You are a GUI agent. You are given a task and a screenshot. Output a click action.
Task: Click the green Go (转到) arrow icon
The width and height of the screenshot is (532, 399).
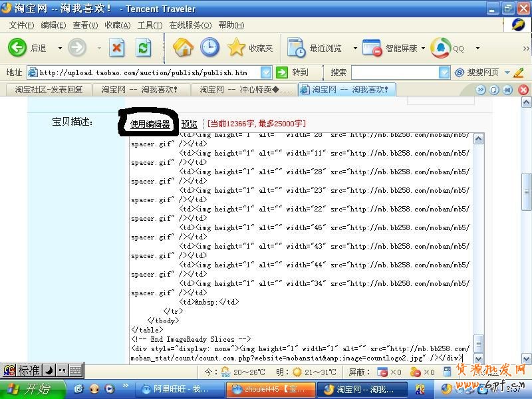(x=281, y=72)
